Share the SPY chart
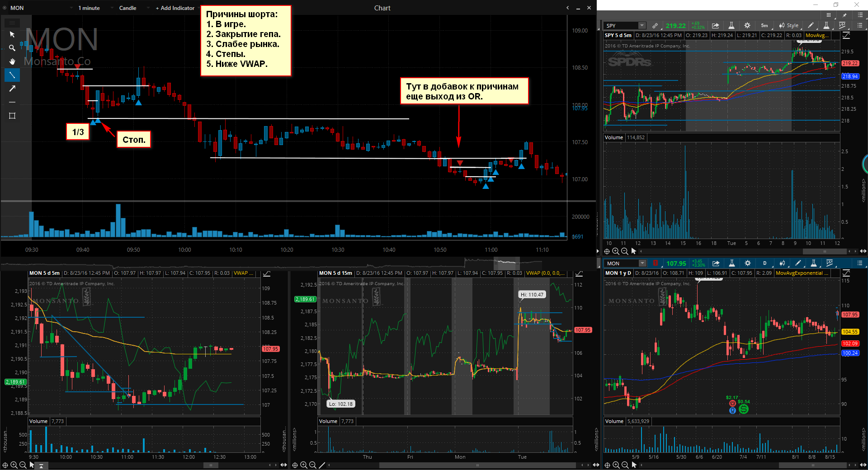868x470 pixels. click(715, 25)
